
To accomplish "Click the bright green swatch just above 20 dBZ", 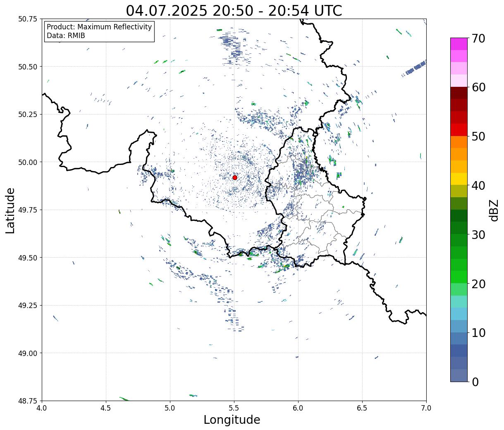I will pyautogui.click(x=459, y=277).
